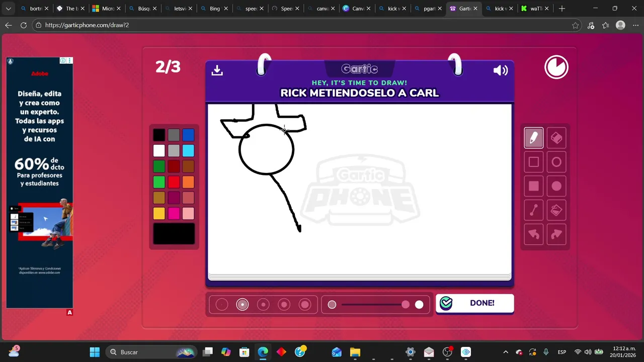Click the DONE! button

474,303
